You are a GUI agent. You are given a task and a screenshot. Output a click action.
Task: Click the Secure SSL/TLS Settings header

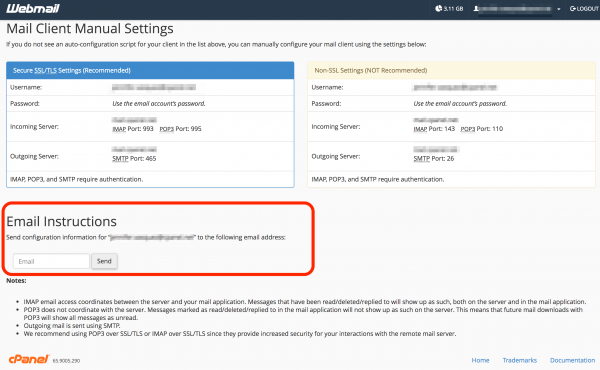150,70
